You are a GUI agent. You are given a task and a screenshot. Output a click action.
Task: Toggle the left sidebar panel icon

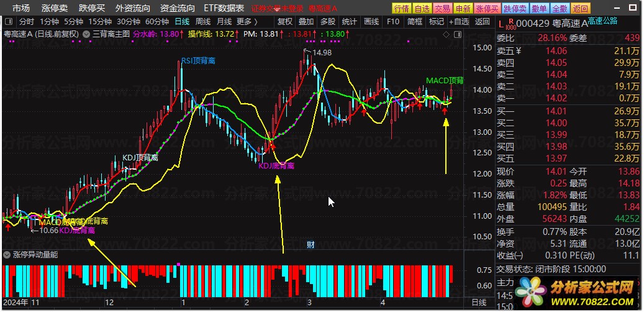tap(9, 22)
